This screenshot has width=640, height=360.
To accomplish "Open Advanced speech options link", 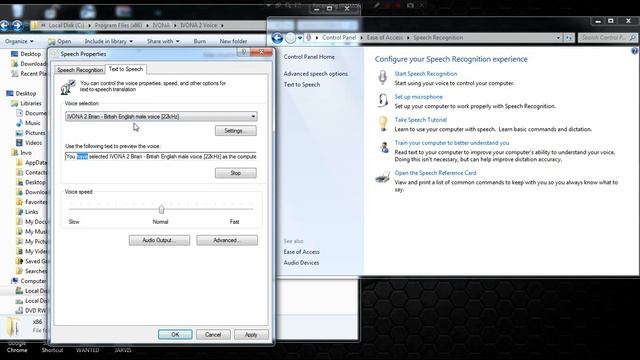I will (x=316, y=74).
